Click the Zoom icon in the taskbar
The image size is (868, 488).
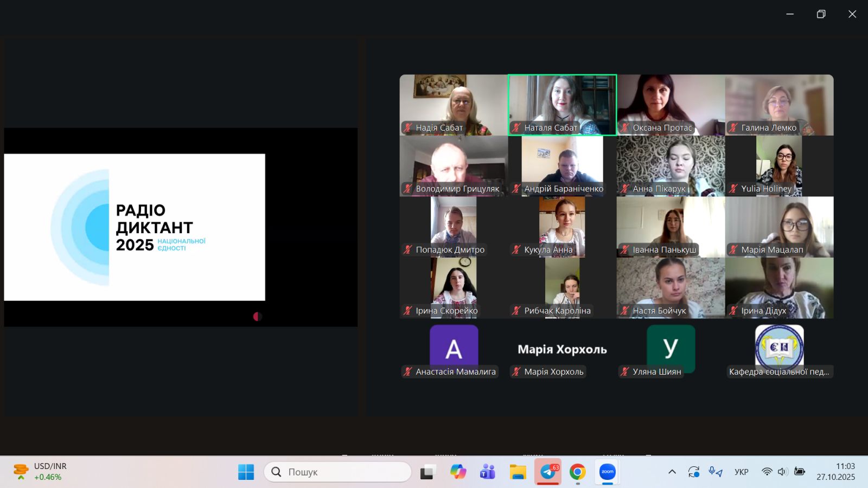click(x=607, y=472)
